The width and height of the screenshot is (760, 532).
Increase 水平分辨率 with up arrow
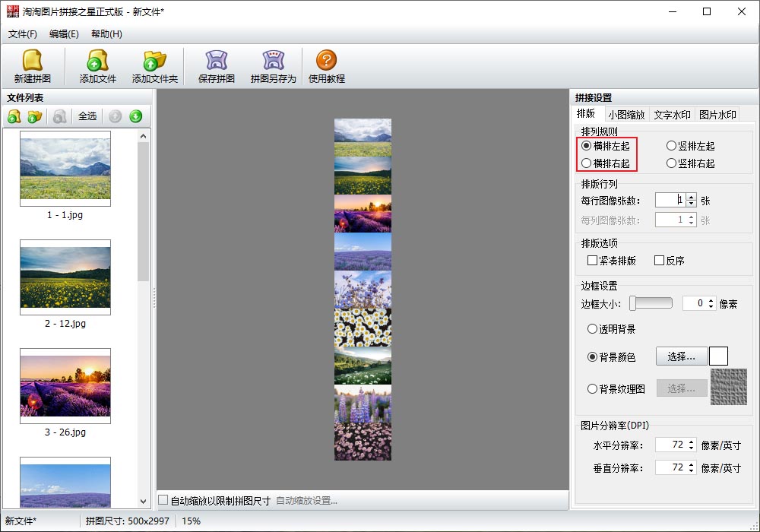click(692, 442)
